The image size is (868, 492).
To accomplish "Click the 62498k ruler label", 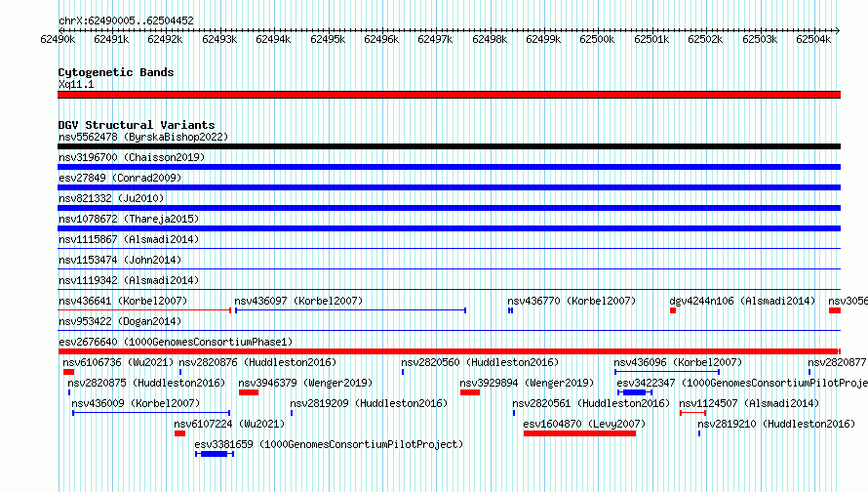I will click(x=490, y=39).
